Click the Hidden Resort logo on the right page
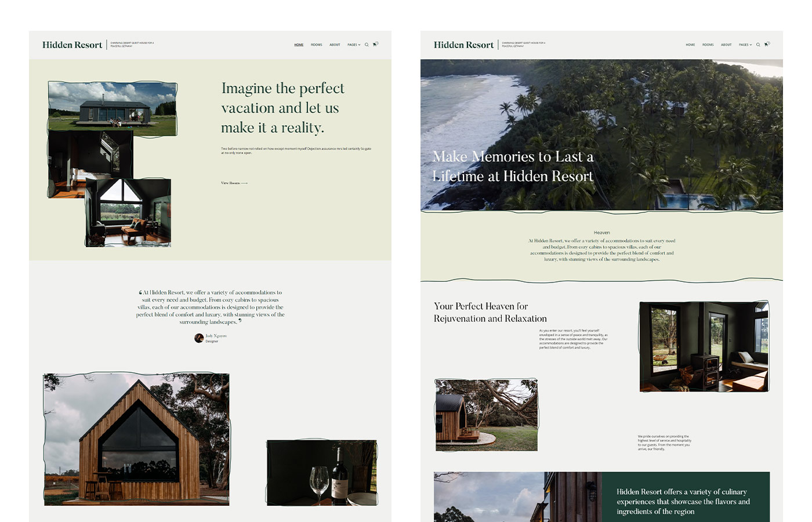This screenshot has height=522, width=812. tap(463, 45)
